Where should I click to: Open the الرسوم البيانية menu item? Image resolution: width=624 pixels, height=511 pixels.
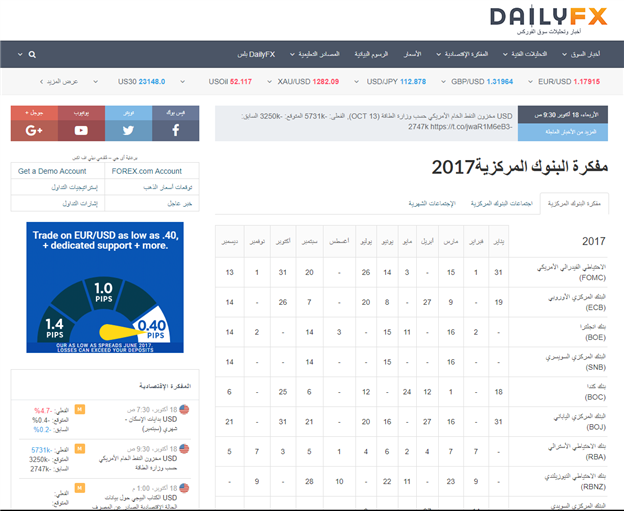[x=371, y=55]
